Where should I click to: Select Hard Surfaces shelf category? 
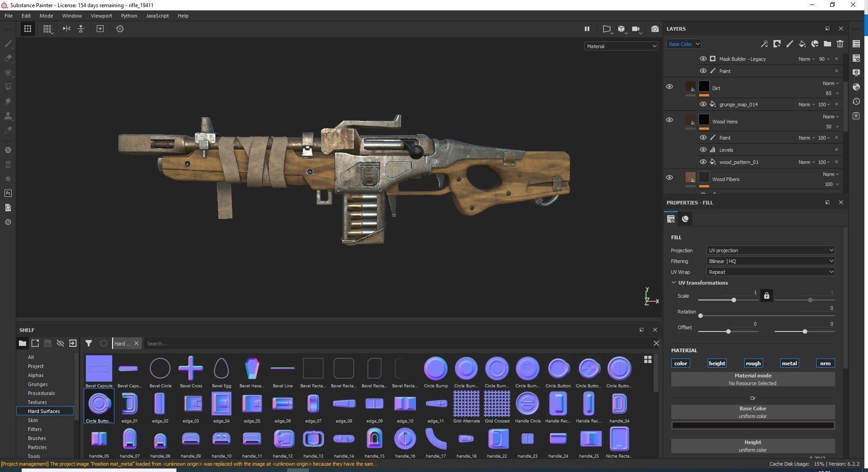click(45, 411)
